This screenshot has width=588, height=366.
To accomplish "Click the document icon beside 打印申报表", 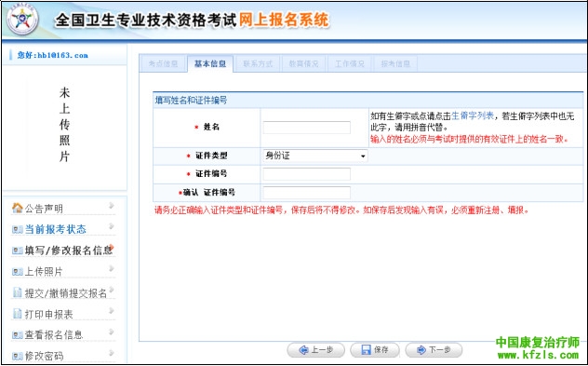I will tap(18, 314).
